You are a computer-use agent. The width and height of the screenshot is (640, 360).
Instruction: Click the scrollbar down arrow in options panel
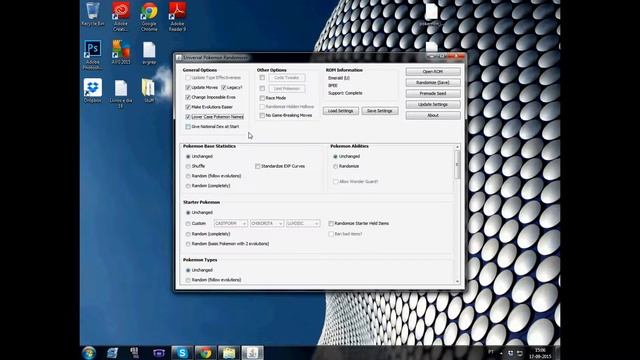pos(457,281)
